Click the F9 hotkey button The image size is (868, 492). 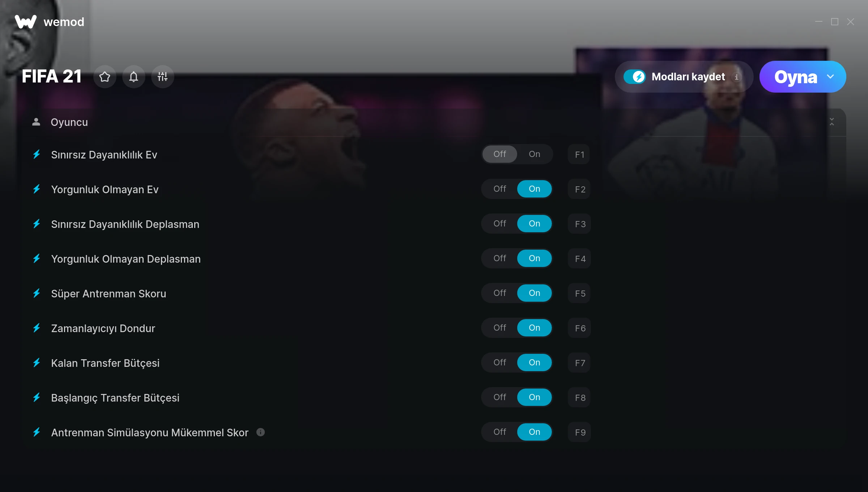pos(579,432)
